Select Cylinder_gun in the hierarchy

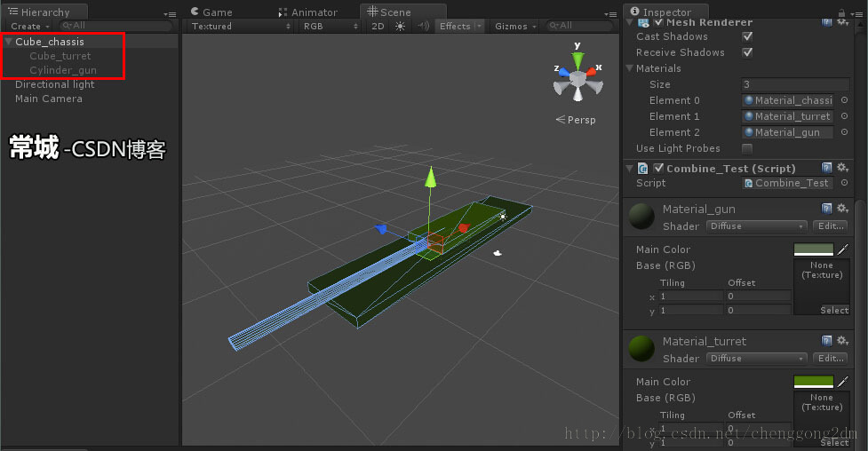[63, 70]
